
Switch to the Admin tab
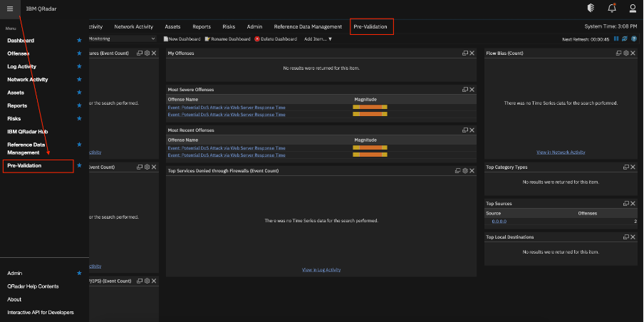[x=254, y=26]
